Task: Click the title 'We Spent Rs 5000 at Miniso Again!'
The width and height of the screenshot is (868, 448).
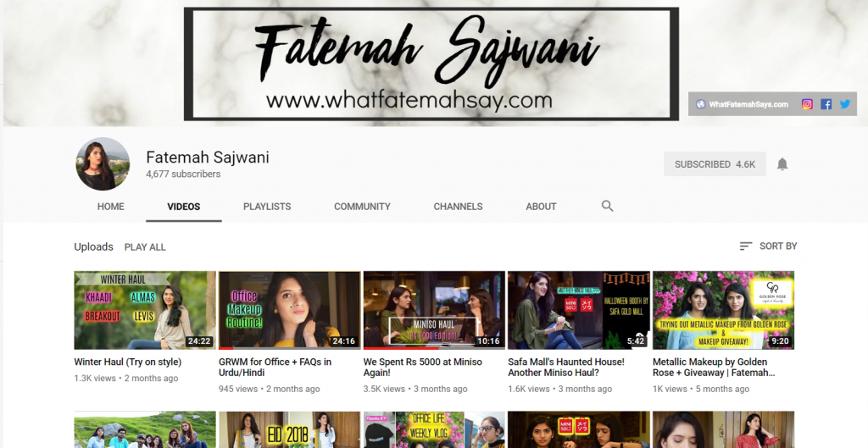Action: point(422,368)
